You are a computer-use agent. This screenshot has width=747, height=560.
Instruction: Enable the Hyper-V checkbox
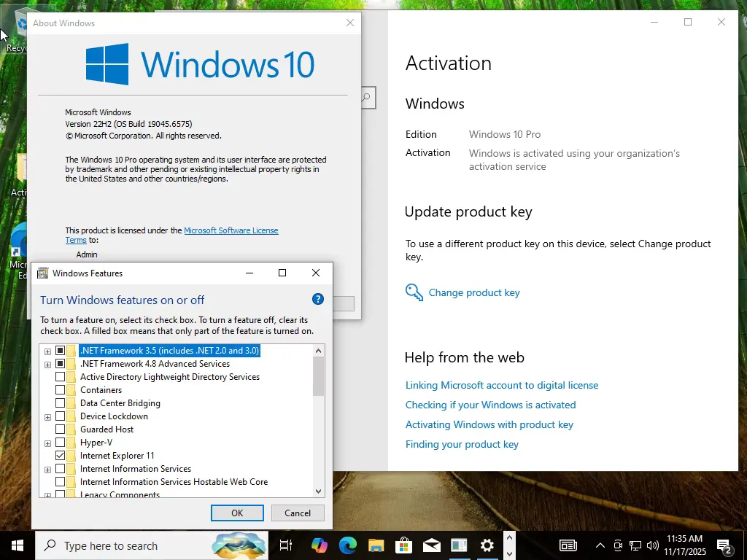[x=60, y=443]
